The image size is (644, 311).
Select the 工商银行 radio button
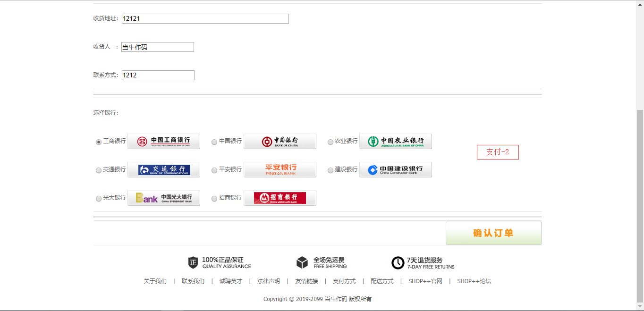coord(99,142)
